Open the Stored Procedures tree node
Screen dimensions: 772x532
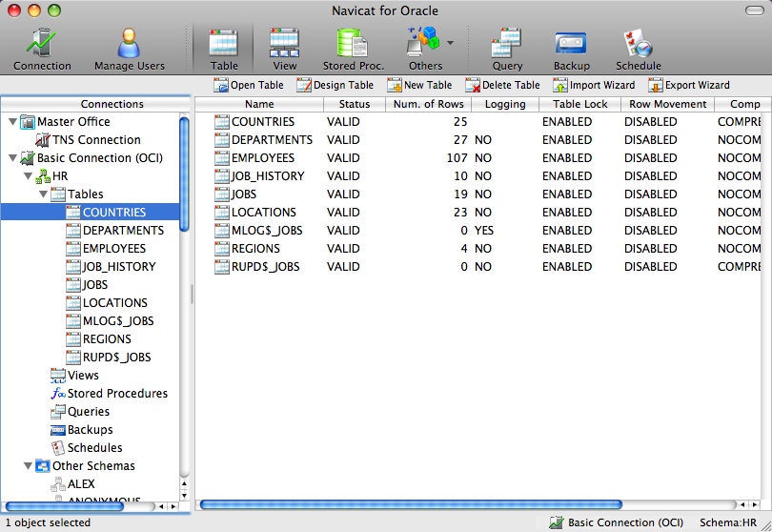point(109,394)
